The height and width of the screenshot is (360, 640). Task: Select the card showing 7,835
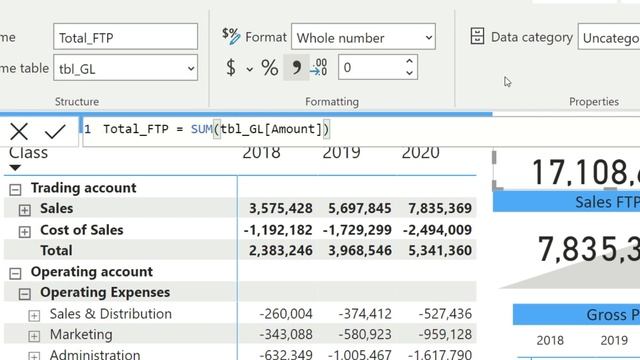coord(589,249)
